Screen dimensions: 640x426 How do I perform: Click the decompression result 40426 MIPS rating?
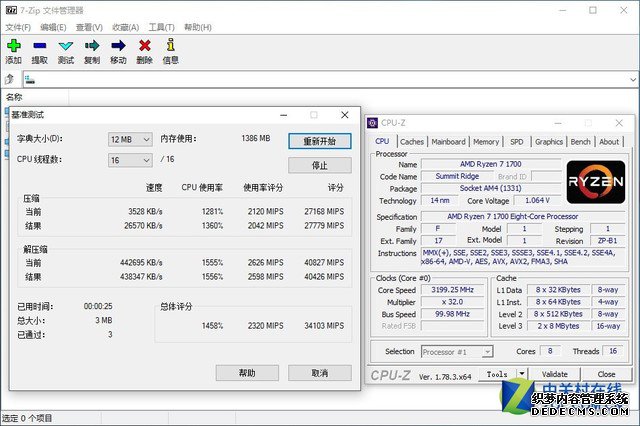324,277
